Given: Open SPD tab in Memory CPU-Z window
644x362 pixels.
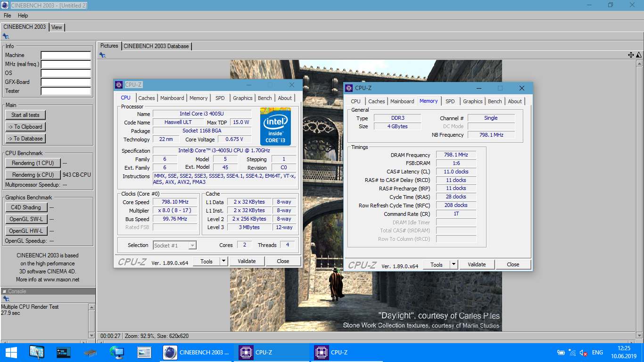Looking at the screenshot, I should pyautogui.click(x=450, y=101).
